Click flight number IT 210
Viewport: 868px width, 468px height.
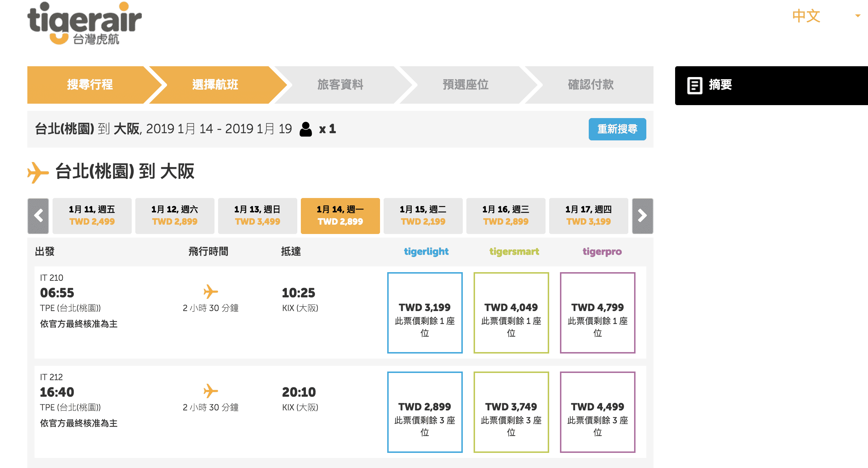pos(51,278)
